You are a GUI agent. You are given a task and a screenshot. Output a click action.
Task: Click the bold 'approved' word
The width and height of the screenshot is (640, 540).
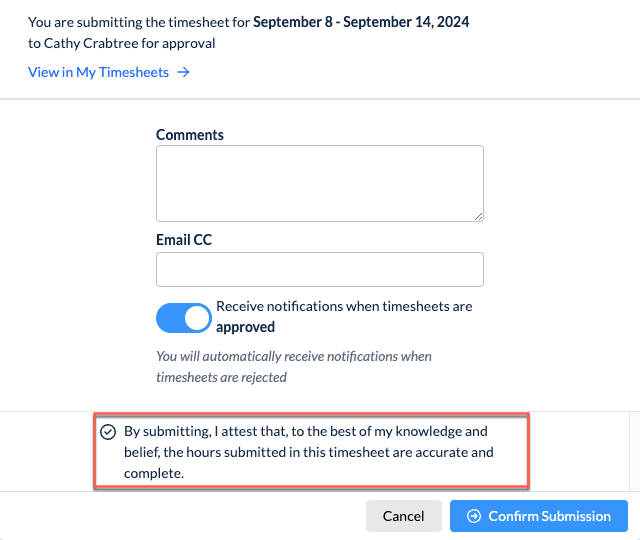click(x=245, y=327)
